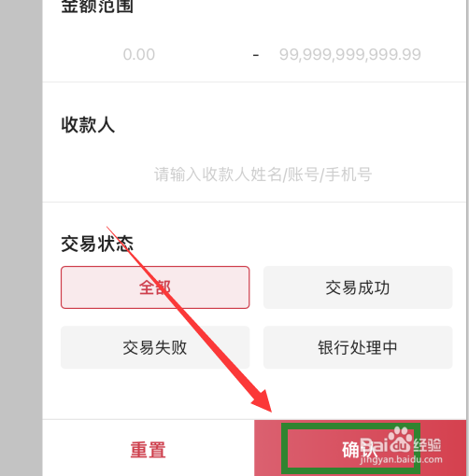Image resolution: width=469 pixels, height=476 pixels.
Task: Click the red arrow's arrowhead annotation
Action: tap(263, 401)
